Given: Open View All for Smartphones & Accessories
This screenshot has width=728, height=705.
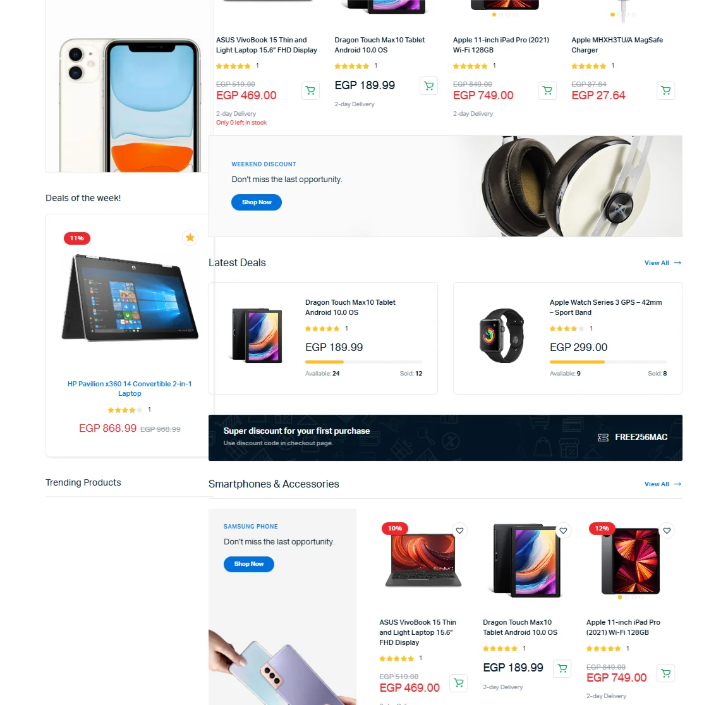Looking at the screenshot, I should pos(662,484).
